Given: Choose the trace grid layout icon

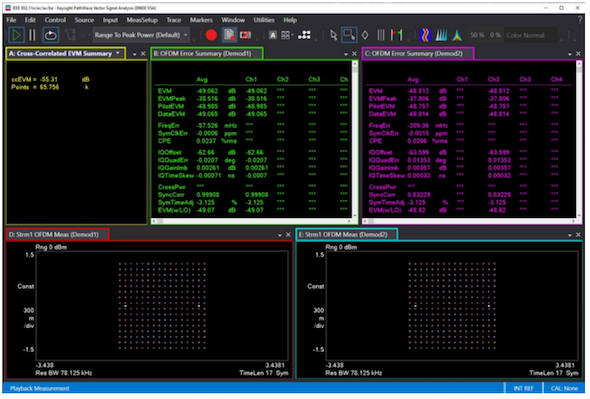Looking at the screenshot, I should (x=286, y=35).
